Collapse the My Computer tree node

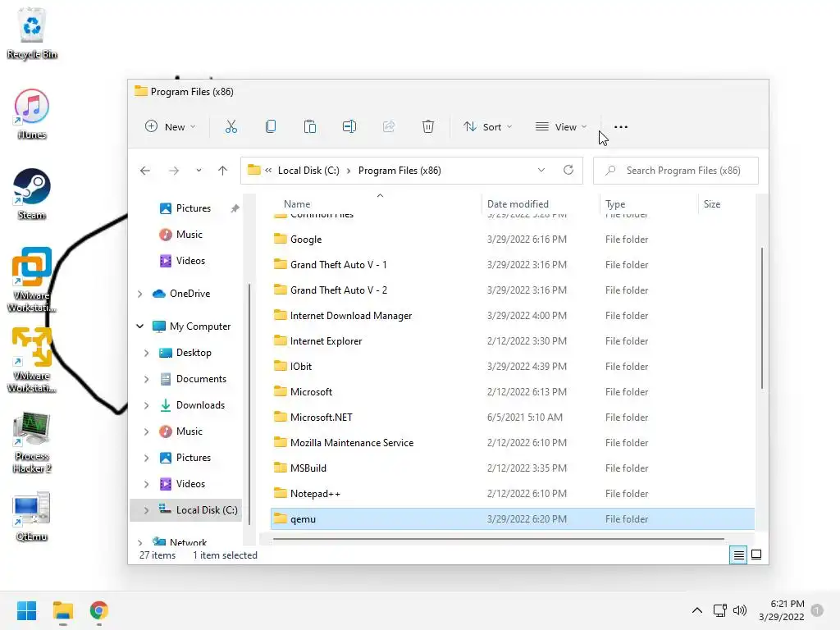(139, 326)
